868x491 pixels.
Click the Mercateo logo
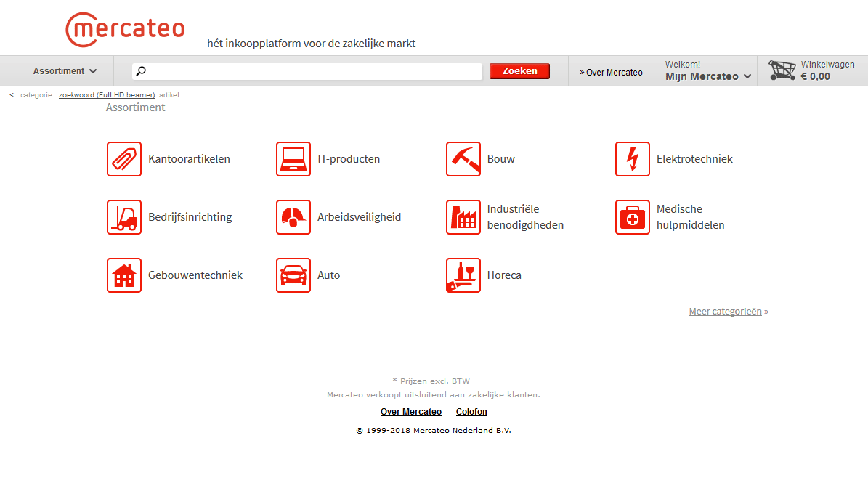(x=125, y=29)
